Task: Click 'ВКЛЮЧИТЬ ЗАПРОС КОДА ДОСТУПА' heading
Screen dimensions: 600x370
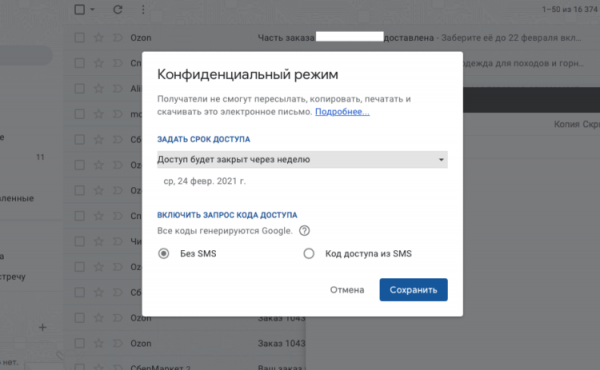Action: 227,215
